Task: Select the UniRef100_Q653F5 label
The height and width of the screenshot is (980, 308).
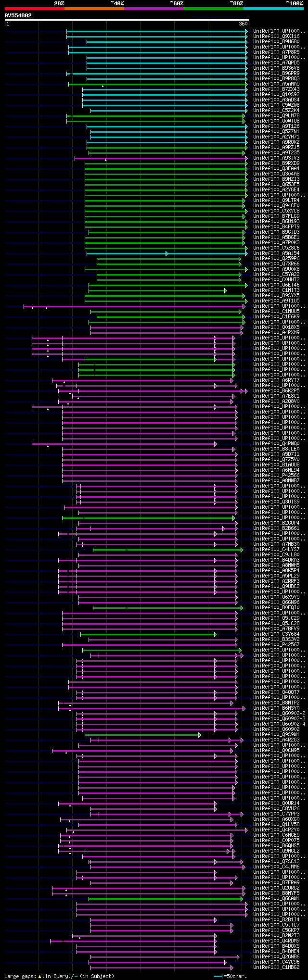Action: tap(276, 184)
